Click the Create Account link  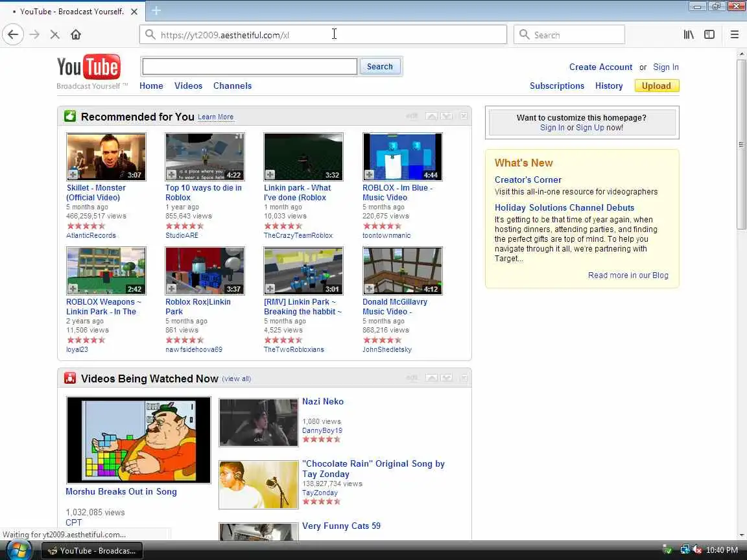[600, 67]
